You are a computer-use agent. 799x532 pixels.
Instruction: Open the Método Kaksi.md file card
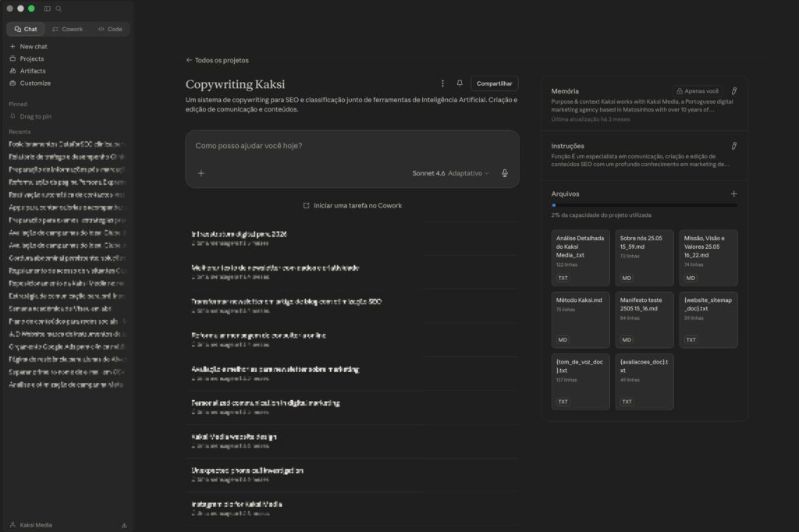pos(581,320)
